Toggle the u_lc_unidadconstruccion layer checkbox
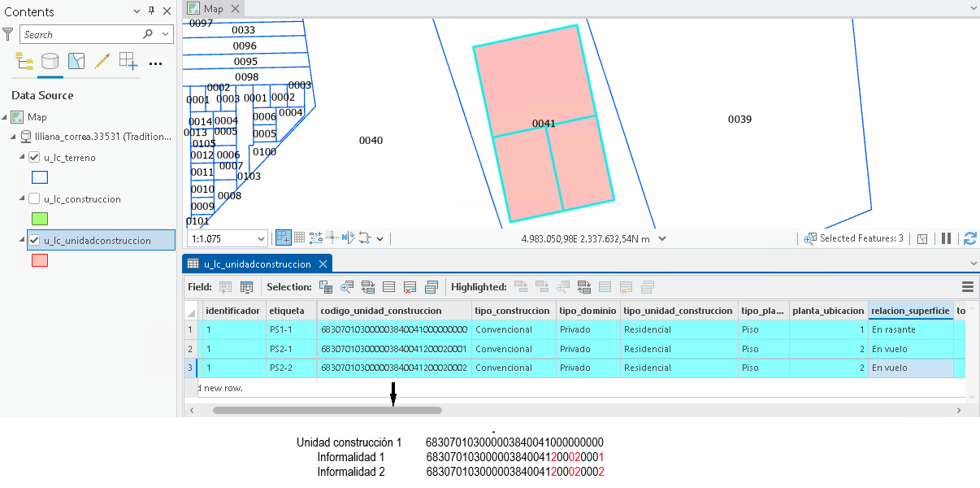This screenshot has width=980, height=488. click(x=34, y=240)
